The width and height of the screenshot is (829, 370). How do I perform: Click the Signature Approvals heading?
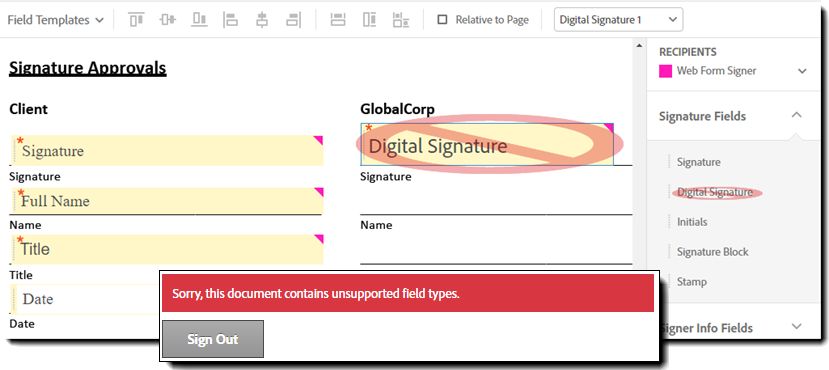(88, 68)
